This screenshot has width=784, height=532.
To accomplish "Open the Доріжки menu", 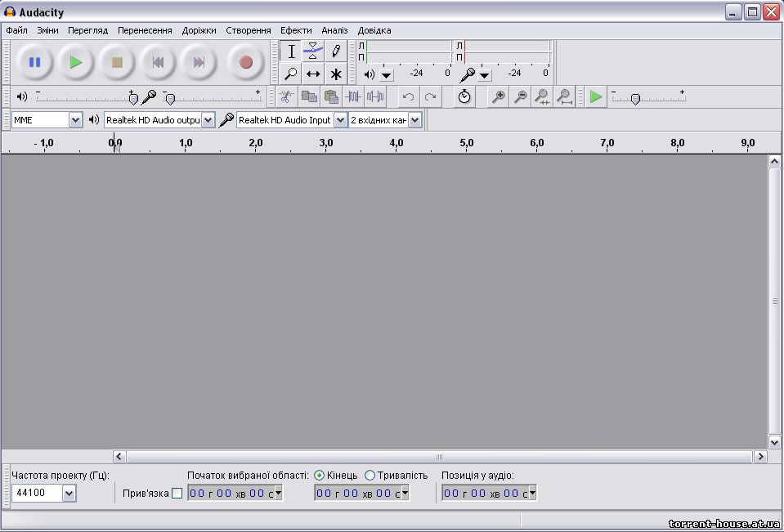I will click(x=199, y=30).
